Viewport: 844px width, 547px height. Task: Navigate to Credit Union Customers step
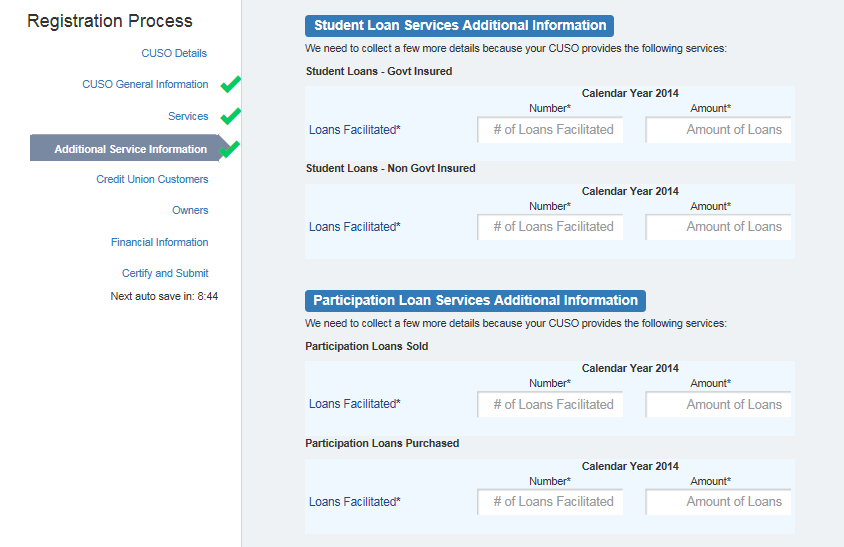[x=152, y=179]
